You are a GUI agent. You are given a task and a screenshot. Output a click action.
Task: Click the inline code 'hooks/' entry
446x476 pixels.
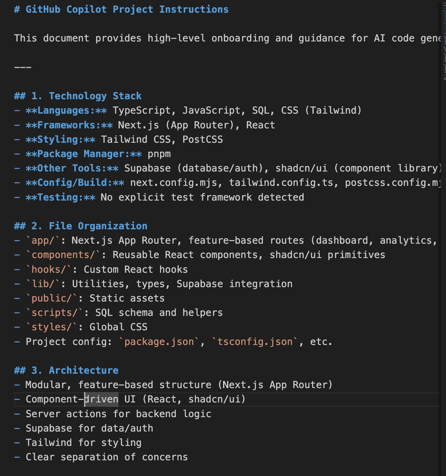point(49,269)
